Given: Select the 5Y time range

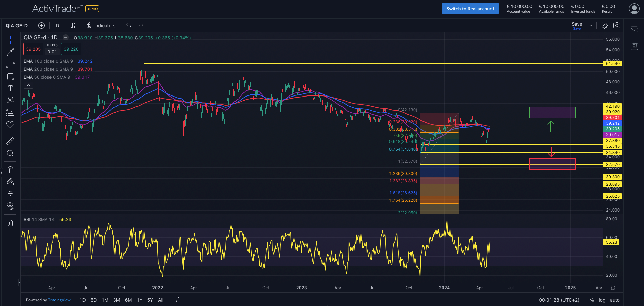Looking at the screenshot, I should 150,300.
